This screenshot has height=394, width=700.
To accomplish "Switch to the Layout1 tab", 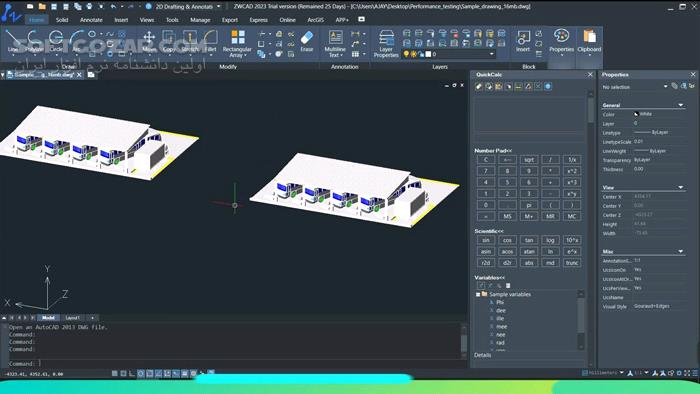I will [x=72, y=318].
